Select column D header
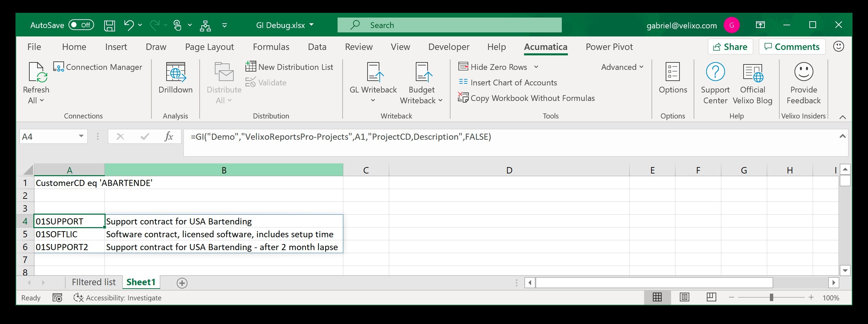This screenshot has height=324, width=868. pyautogui.click(x=509, y=170)
